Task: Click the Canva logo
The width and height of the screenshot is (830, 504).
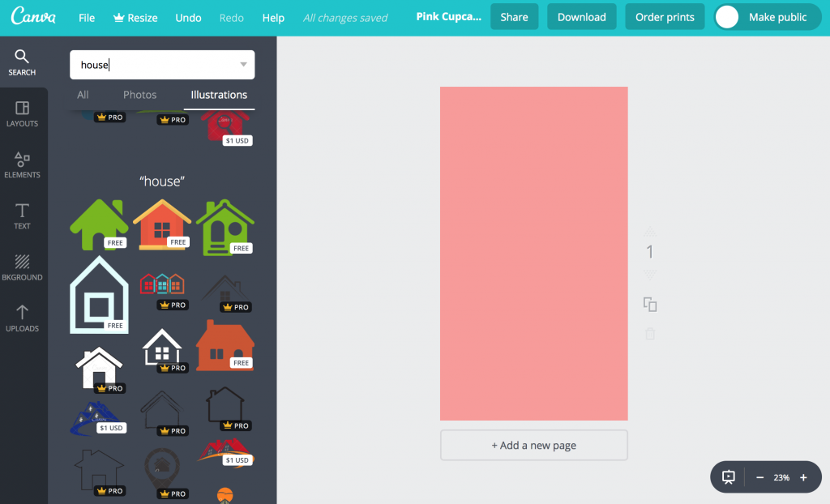Action: click(x=33, y=16)
